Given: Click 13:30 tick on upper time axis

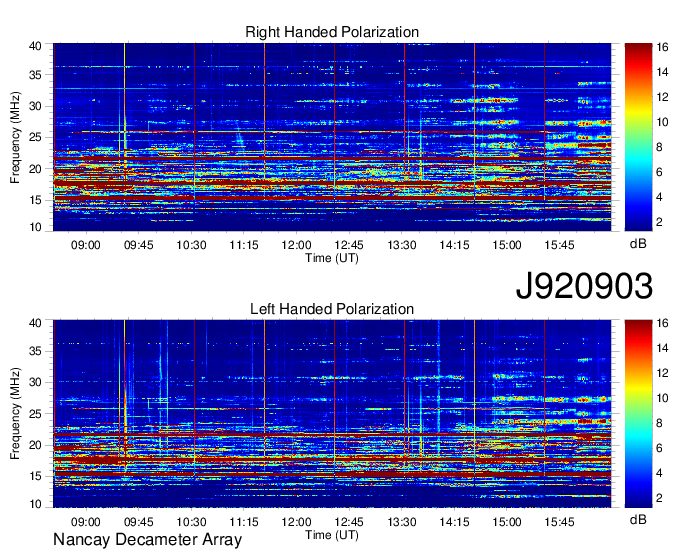Looking at the screenshot, I should [402, 245].
